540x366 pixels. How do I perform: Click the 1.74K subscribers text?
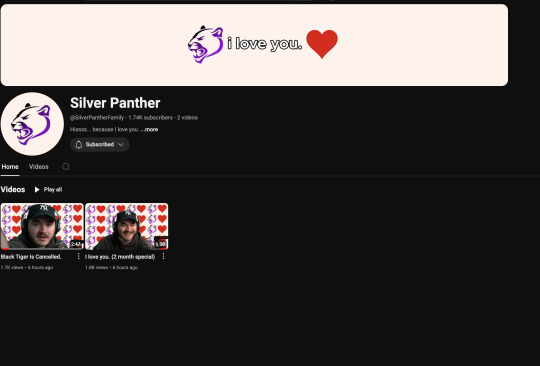(x=150, y=118)
